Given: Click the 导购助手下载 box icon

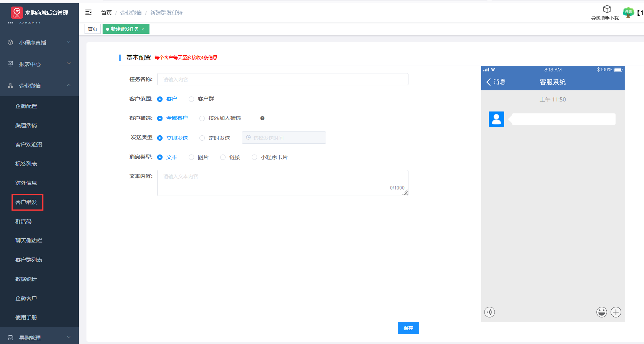Looking at the screenshot, I should (x=607, y=9).
